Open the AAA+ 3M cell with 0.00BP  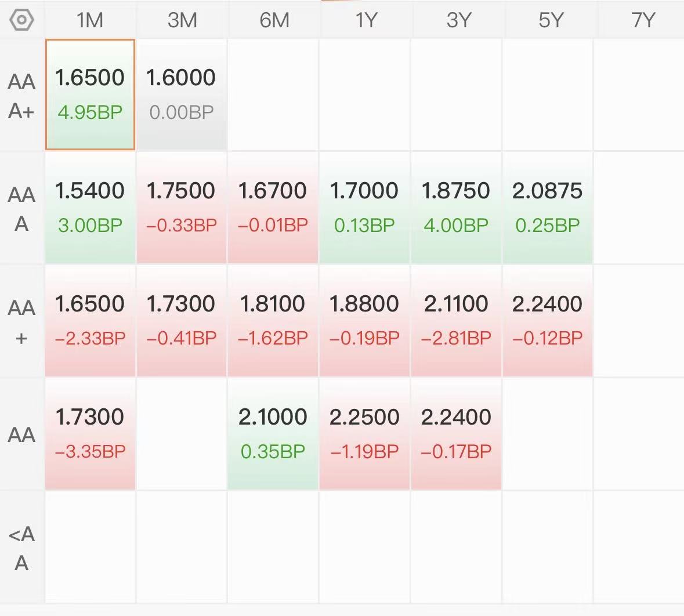point(181,95)
